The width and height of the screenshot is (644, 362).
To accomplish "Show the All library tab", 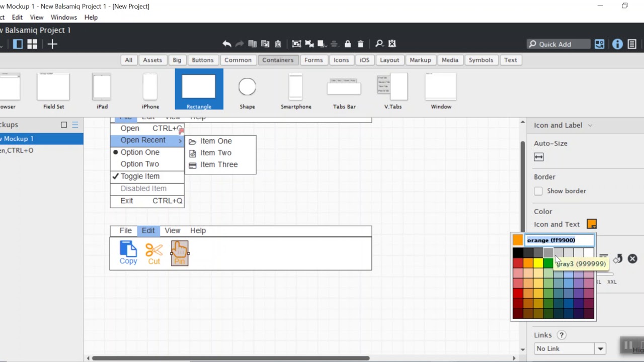I will coord(129,60).
